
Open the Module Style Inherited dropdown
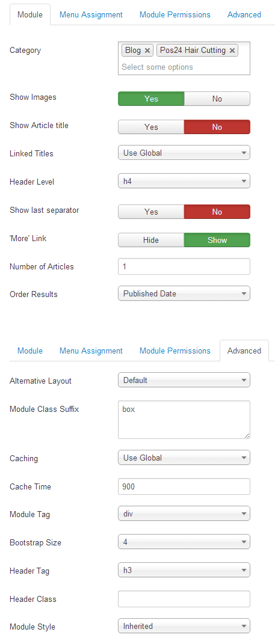(184, 627)
